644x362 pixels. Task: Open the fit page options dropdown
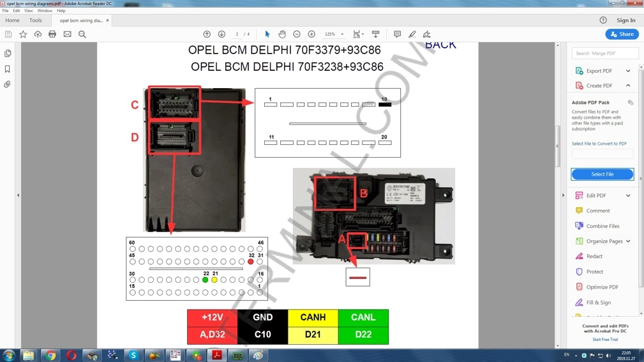pyautogui.click(x=359, y=34)
